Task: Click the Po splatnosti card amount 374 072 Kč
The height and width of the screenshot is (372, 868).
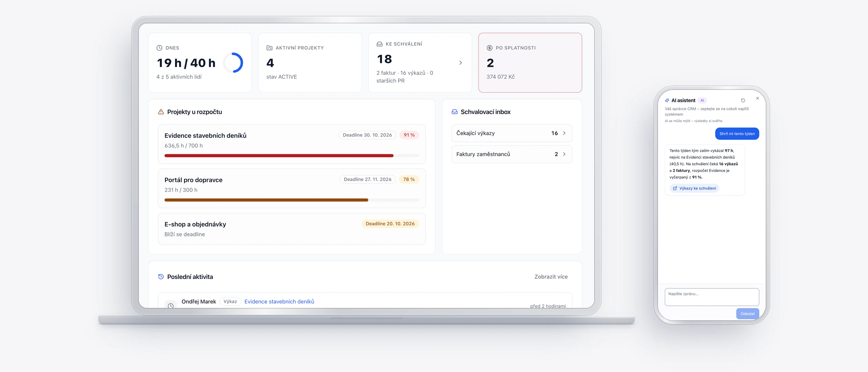Action: [x=500, y=77]
